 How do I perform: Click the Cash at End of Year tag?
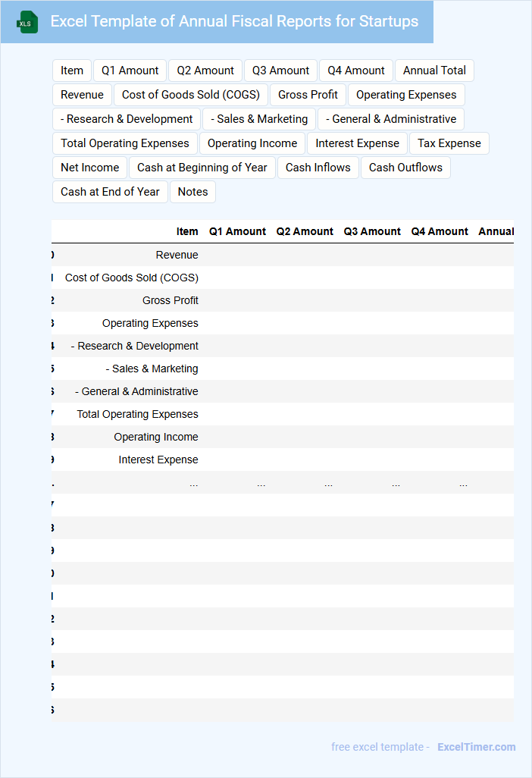pos(110,192)
